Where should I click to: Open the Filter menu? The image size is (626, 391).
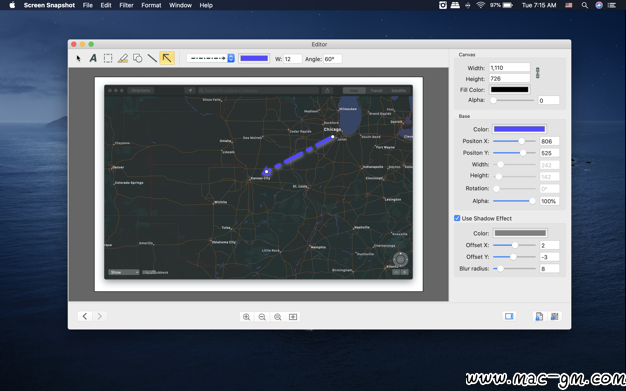point(126,5)
